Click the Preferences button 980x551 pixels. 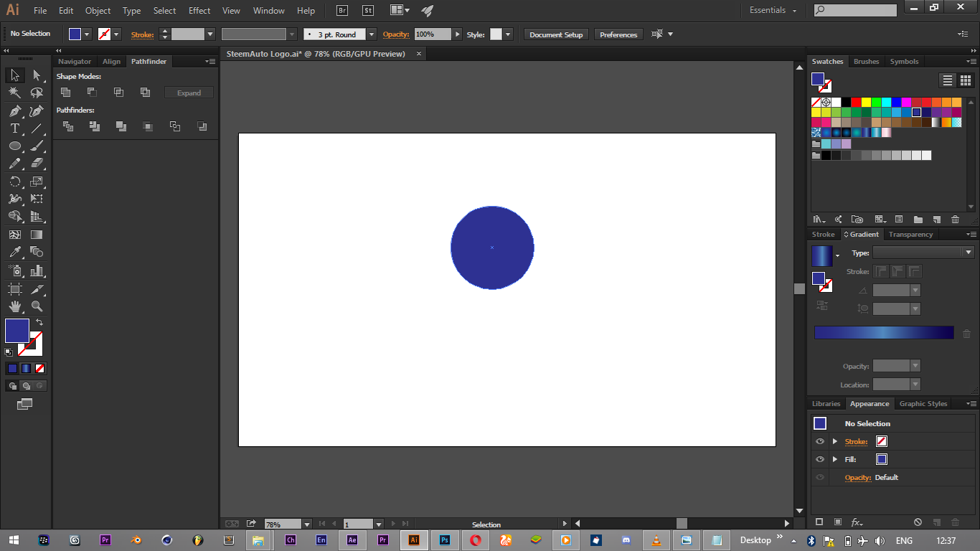tap(618, 34)
